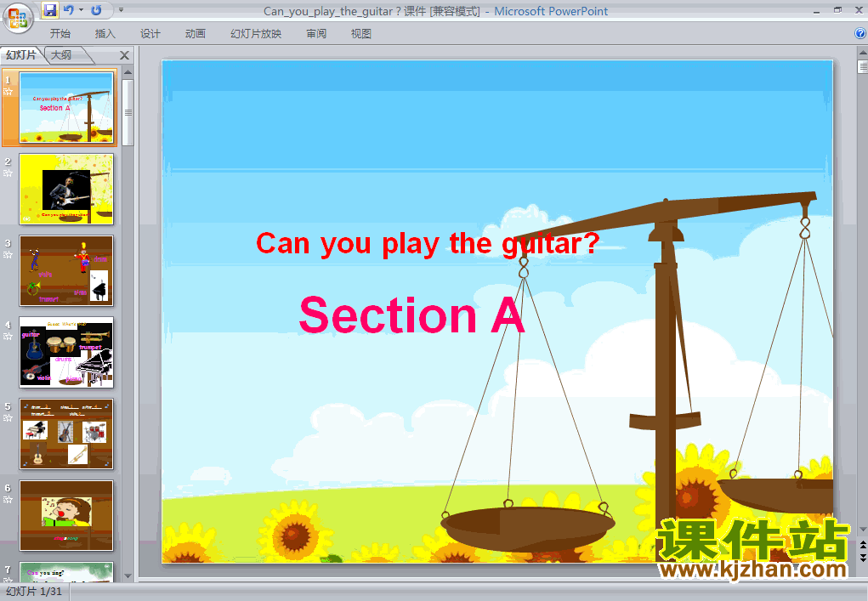
Task: Open the undo history dropdown arrow
Action: coord(82,10)
